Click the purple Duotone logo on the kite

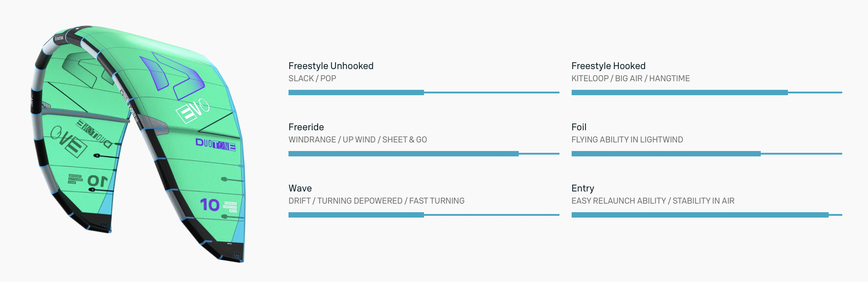point(215,145)
